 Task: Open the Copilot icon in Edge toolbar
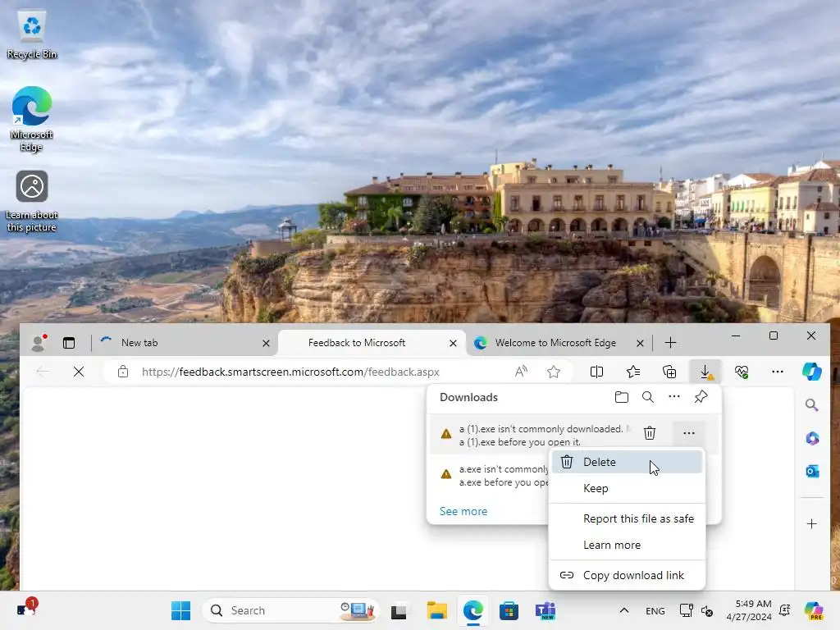[812, 372]
